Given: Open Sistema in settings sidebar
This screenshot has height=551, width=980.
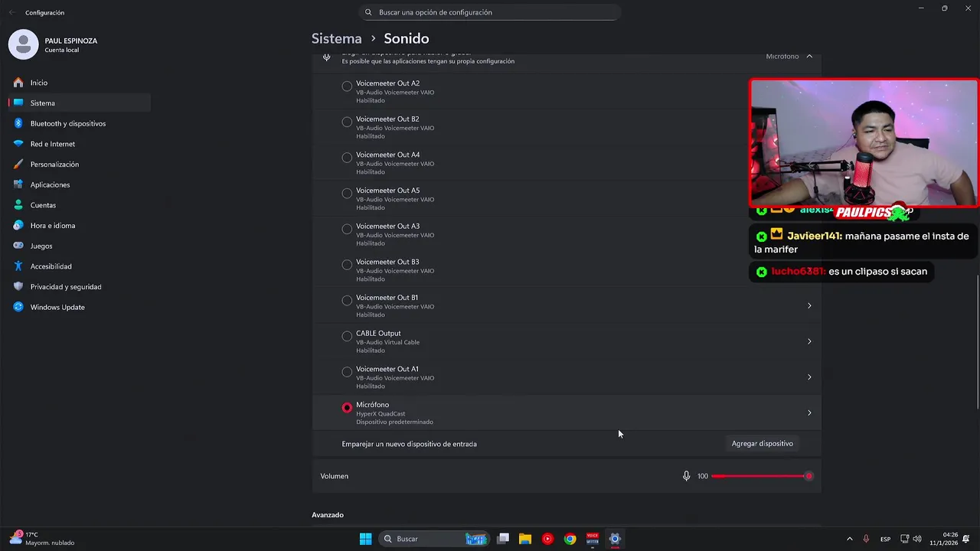Looking at the screenshot, I should click(80, 103).
